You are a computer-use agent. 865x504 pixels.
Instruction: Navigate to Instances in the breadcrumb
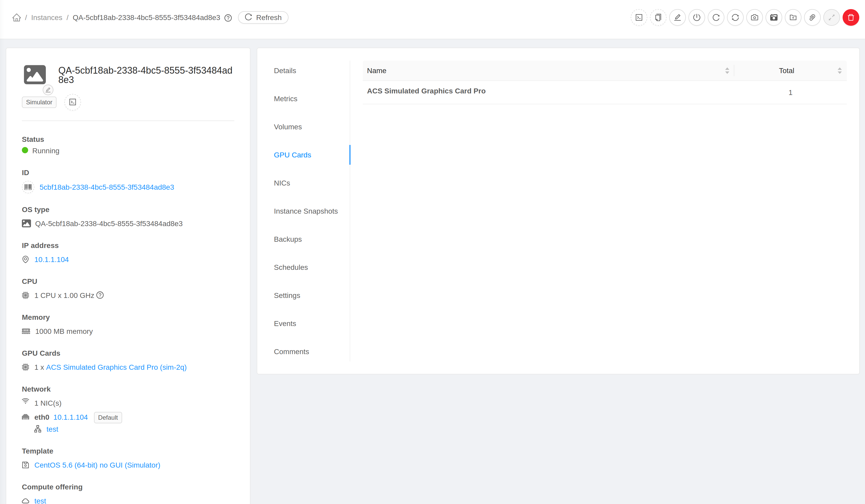(x=47, y=18)
